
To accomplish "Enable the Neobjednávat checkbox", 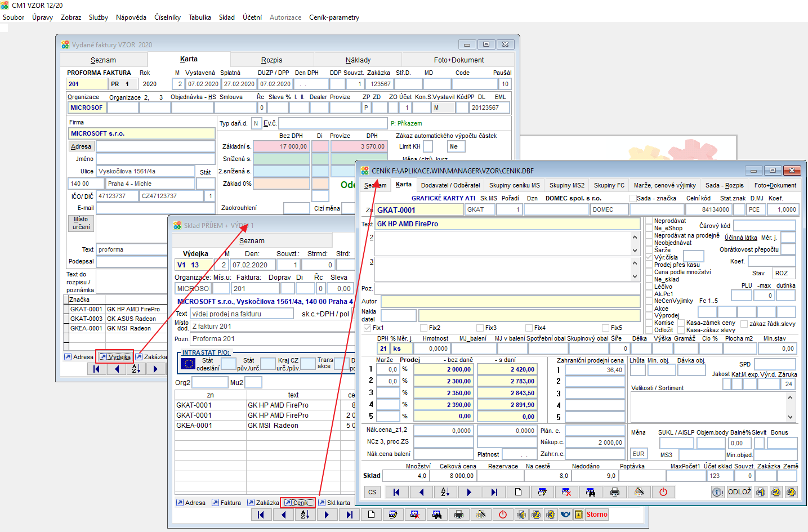I will coord(649,243).
